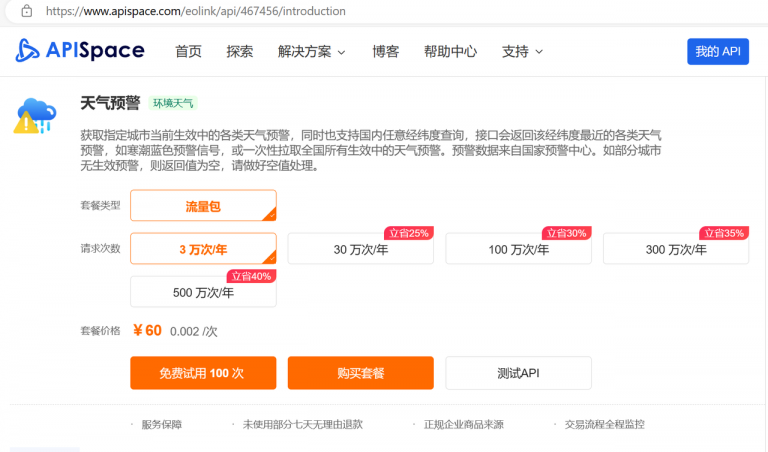Viewport: 768px width, 452px height.
Task: Click the 环境天气 category tag
Action: [x=173, y=103]
